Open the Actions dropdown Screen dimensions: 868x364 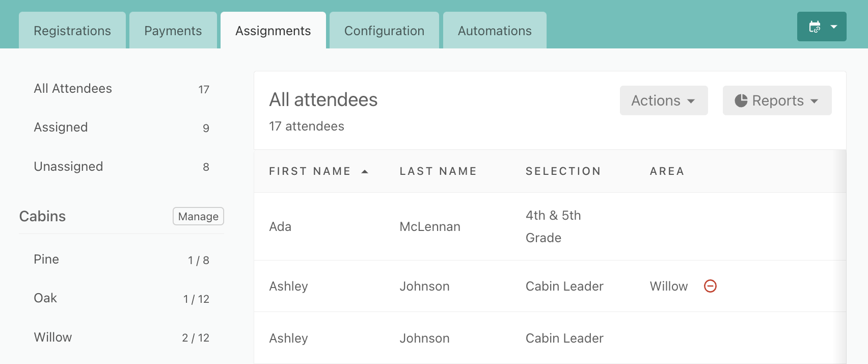pos(664,100)
